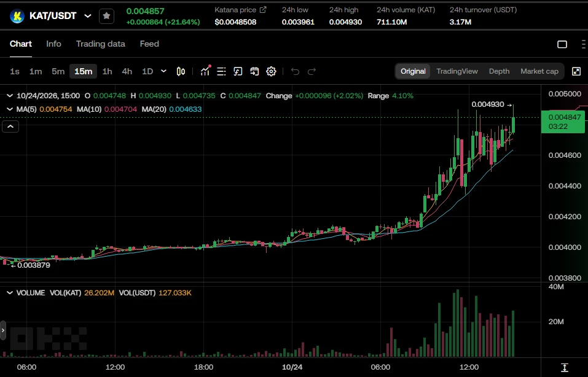Click the toolbar icon left of the settings gear
This screenshot has width=588, height=377.
pos(254,71)
